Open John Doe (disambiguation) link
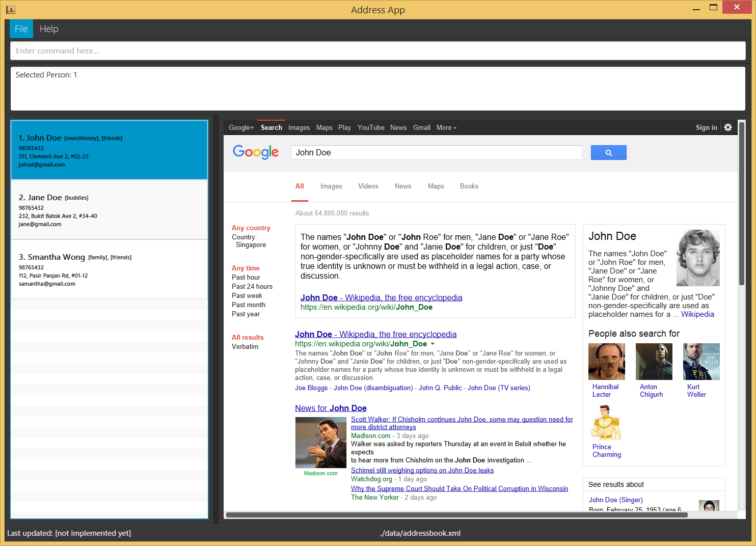The image size is (756, 546). click(x=373, y=388)
